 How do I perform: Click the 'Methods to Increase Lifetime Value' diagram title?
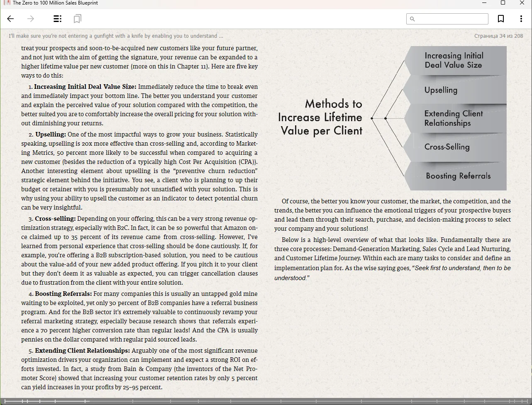tap(320, 117)
